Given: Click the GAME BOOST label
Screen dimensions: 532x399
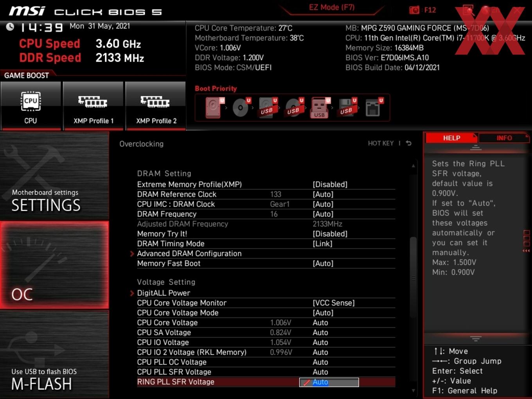Looking at the screenshot, I should coord(27,75).
